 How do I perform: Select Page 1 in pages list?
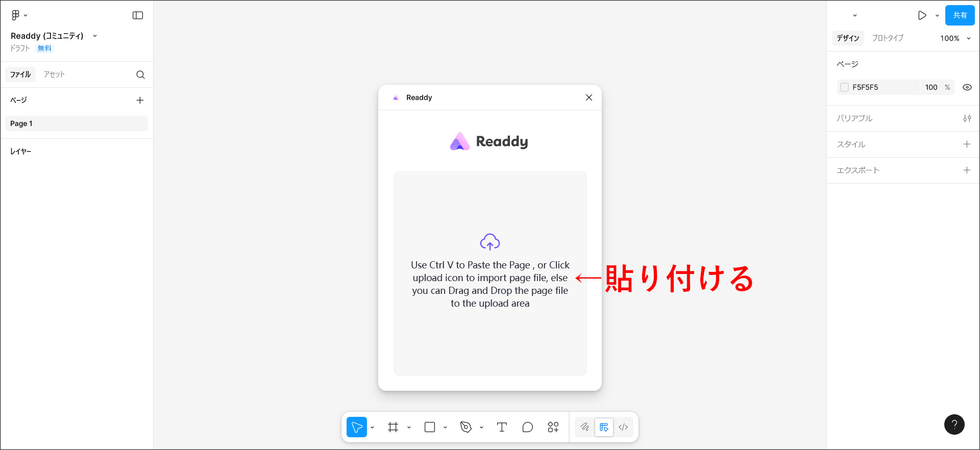pyautogui.click(x=77, y=123)
